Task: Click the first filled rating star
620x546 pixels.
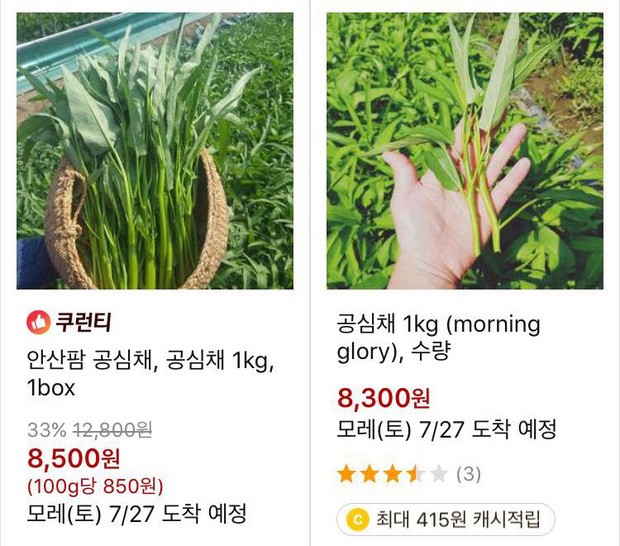Action: tap(347, 473)
